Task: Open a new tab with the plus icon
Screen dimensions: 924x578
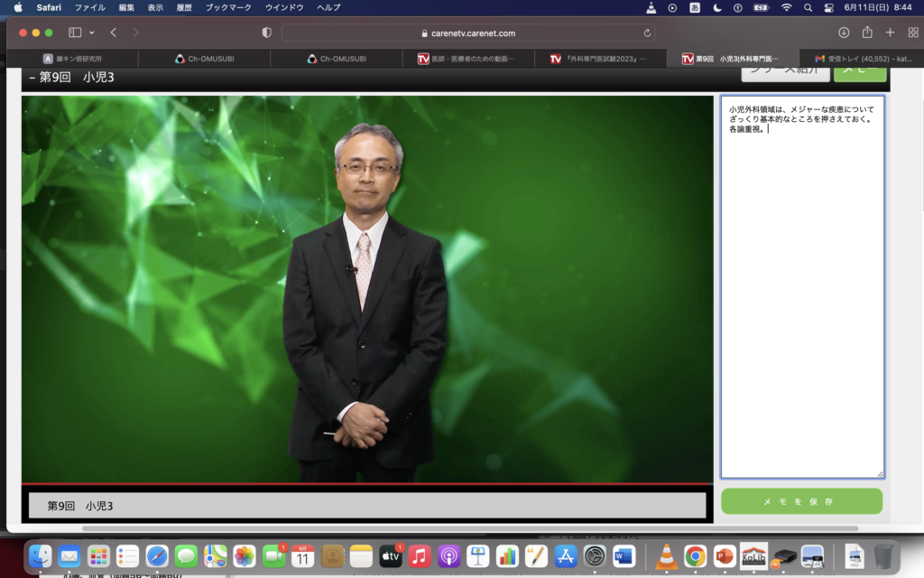Action: pos(890,33)
